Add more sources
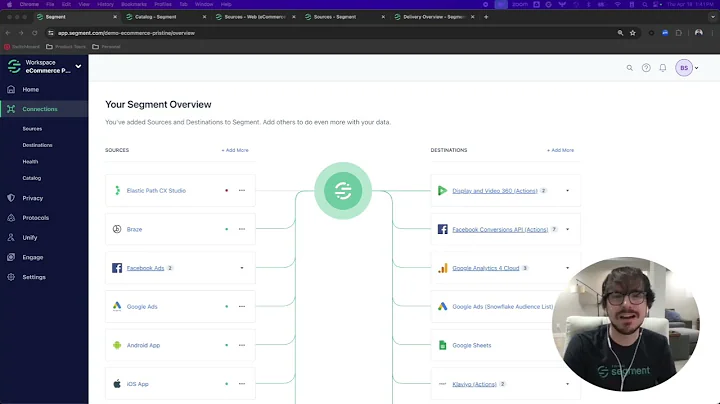Viewport: 720px width, 404px height. click(235, 150)
